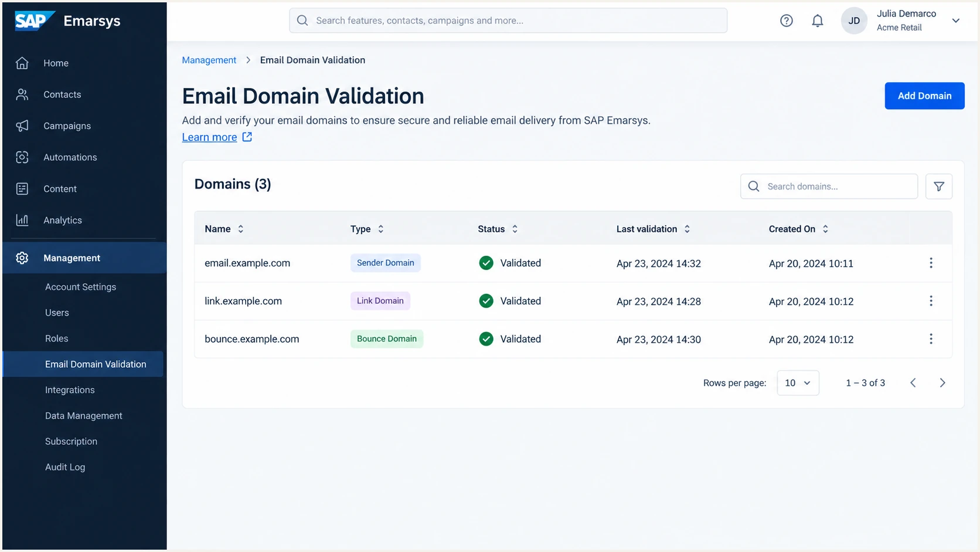Open Users submenu item
This screenshot has height=552, width=980.
point(57,313)
